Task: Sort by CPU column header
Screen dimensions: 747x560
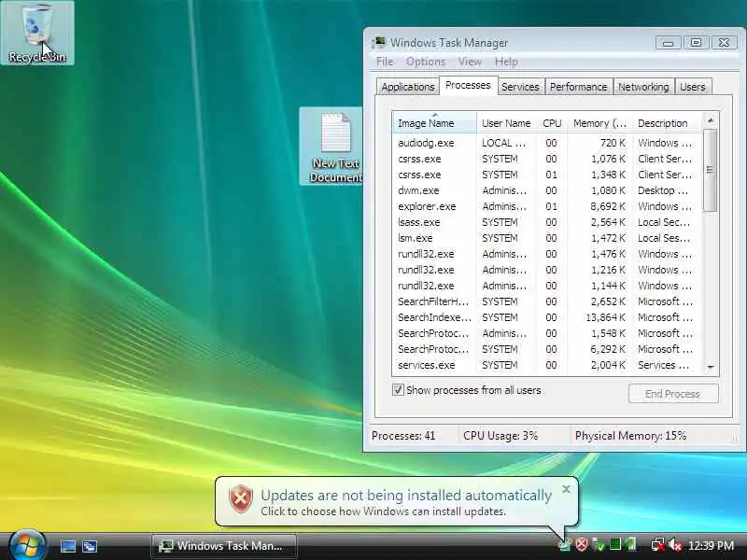Action: coord(552,123)
